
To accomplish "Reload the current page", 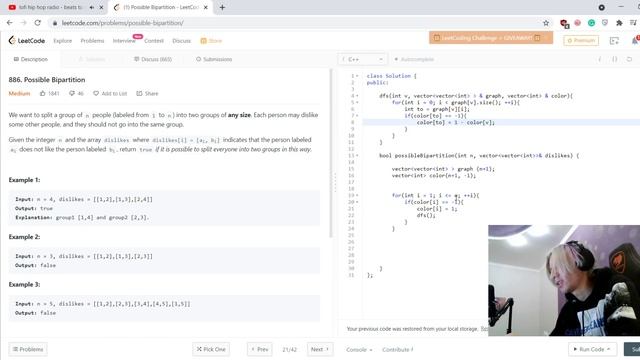I will click(38, 23).
